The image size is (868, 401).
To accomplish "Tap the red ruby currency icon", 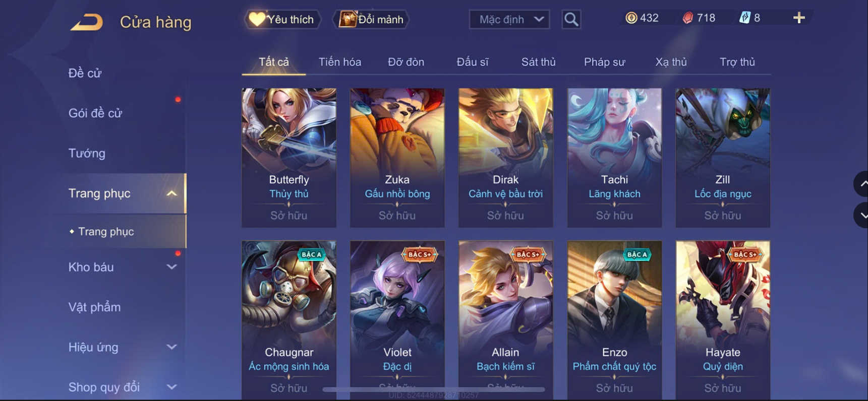I will [687, 18].
